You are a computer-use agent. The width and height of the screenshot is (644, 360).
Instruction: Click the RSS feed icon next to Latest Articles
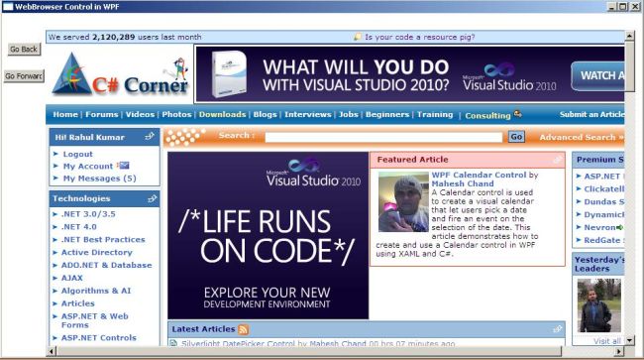point(243,329)
